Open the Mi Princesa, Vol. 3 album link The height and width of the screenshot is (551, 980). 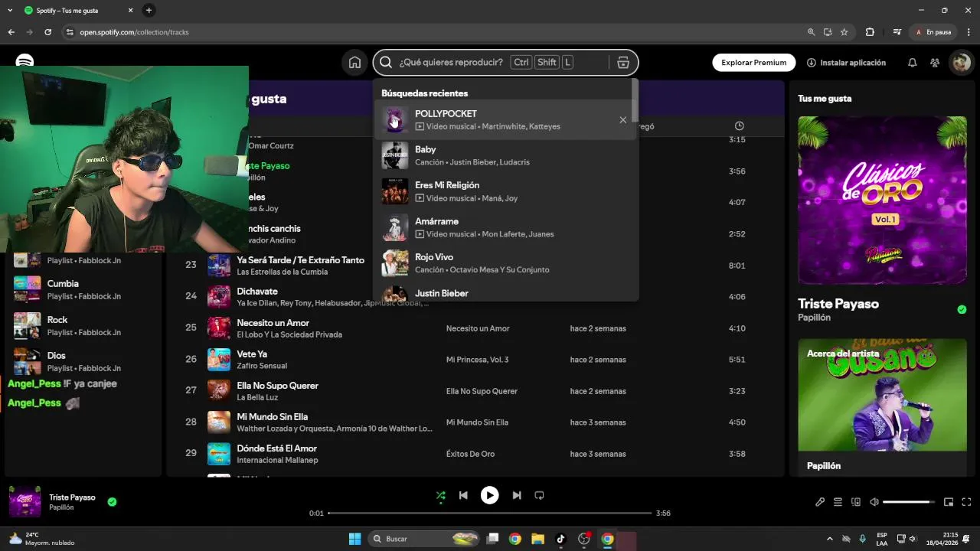[477, 360]
